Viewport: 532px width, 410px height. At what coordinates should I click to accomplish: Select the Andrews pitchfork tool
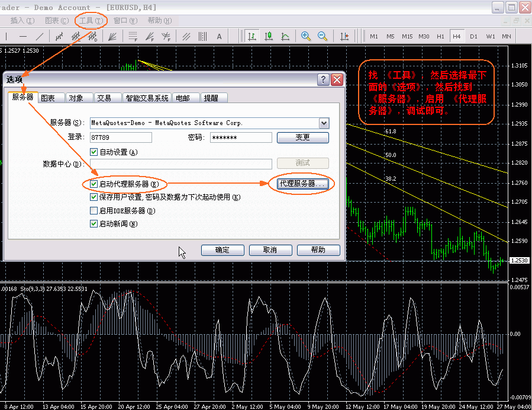coord(186,36)
